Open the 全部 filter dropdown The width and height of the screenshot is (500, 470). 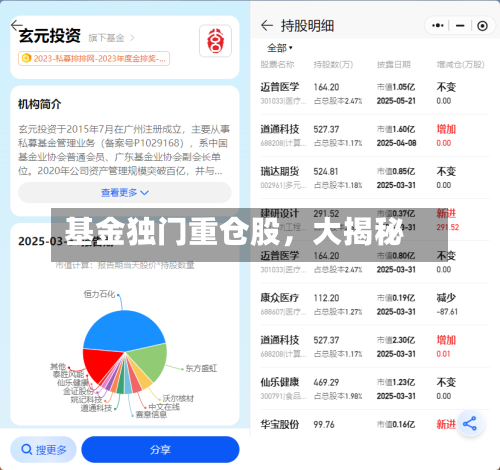pos(280,48)
